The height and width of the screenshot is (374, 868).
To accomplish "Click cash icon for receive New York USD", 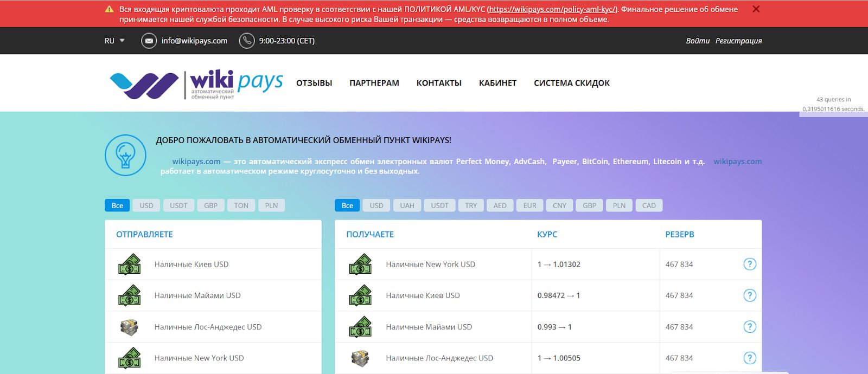I will click(360, 265).
